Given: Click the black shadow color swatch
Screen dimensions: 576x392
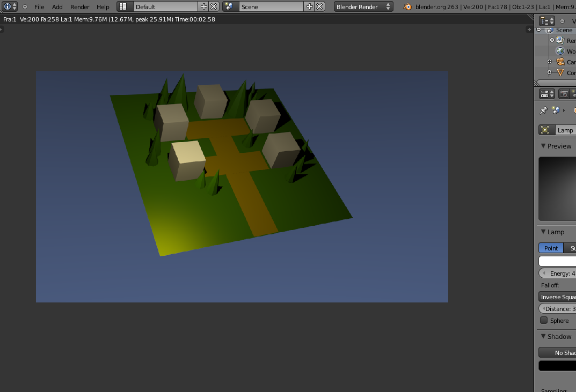Looking at the screenshot, I should click(x=557, y=366).
